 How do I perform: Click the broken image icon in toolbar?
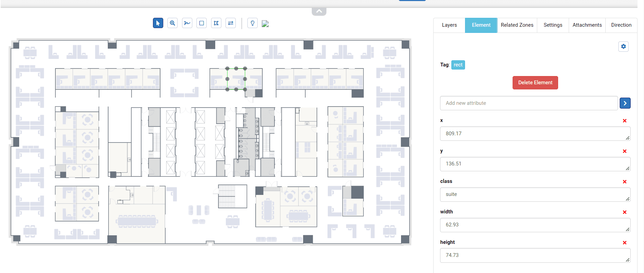point(265,24)
